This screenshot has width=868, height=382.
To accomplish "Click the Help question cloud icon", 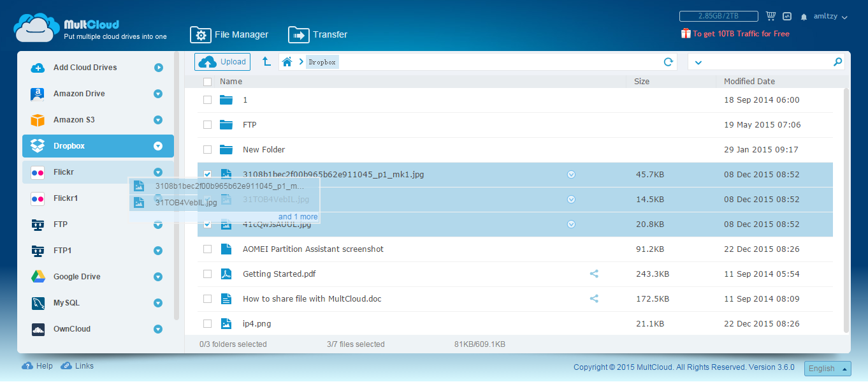I will (27, 366).
